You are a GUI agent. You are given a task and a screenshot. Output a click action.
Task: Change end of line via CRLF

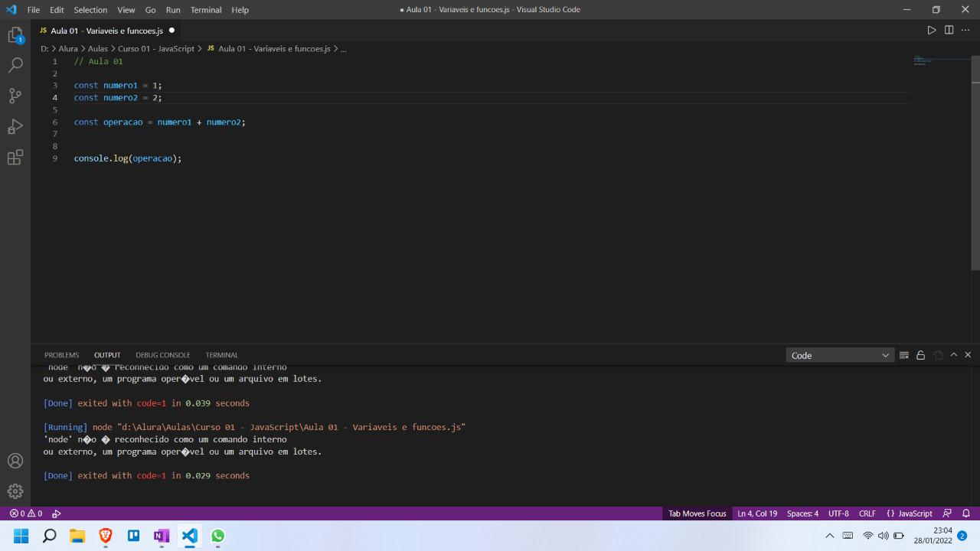tap(867, 514)
